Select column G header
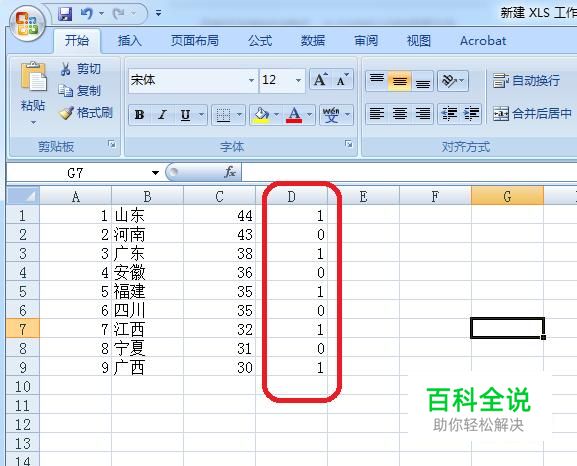Screen dimensions: 577x466 click(x=507, y=197)
